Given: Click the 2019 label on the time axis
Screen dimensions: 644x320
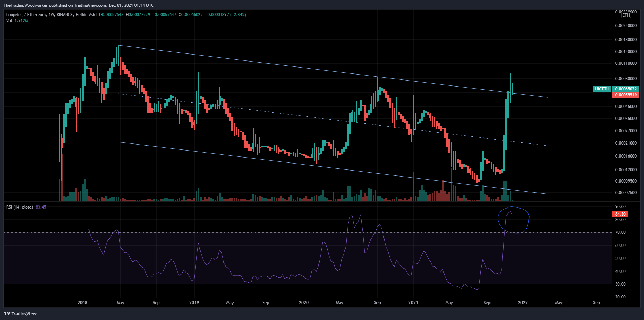Looking at the screenshot, I should [x=194, y=303].
